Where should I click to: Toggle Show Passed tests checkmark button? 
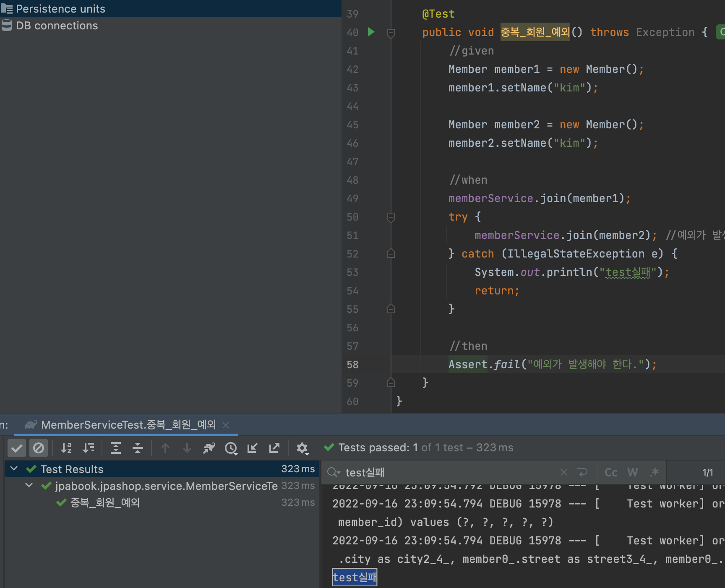point(17,448)
